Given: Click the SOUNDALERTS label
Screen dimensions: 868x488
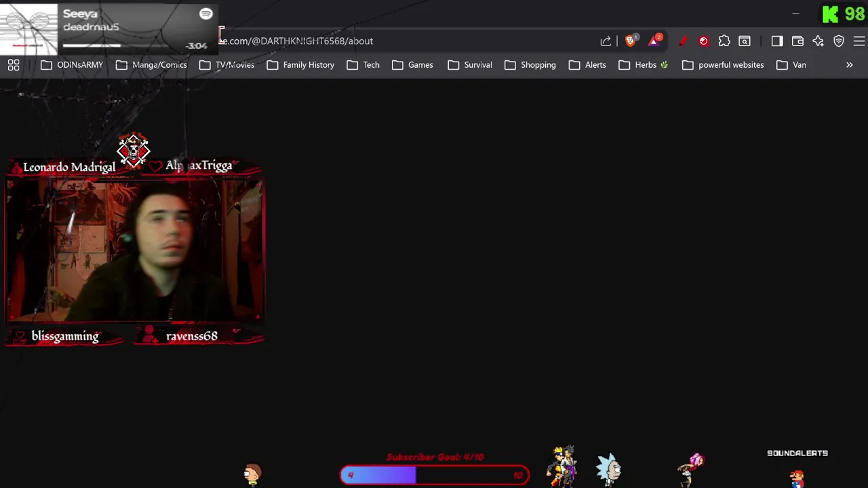Looking at the screenshot, I should click(797, 453).
